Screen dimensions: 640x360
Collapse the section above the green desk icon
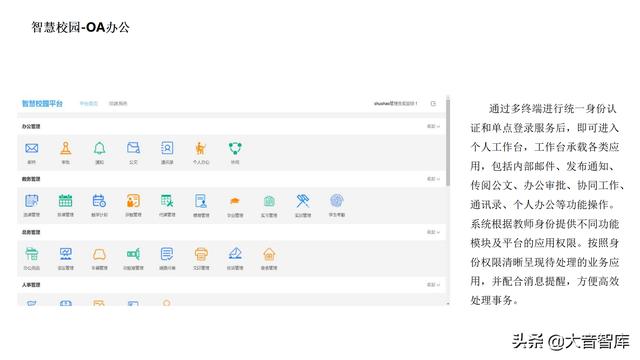pos(433,232)
